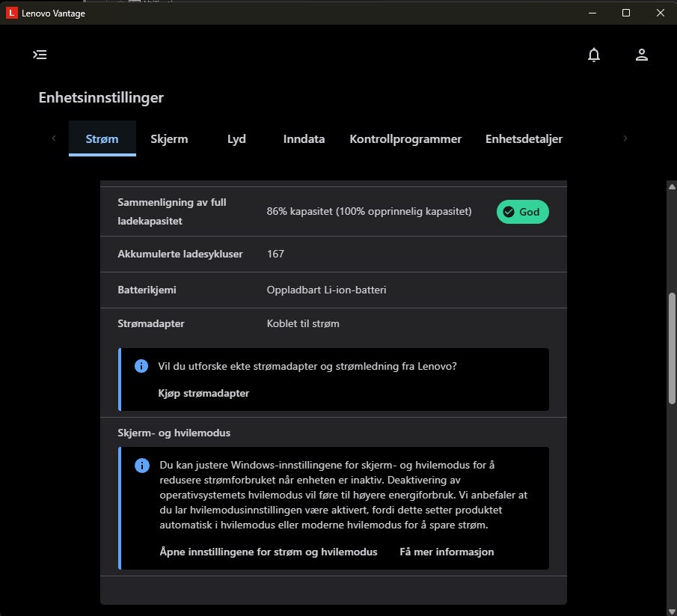Click the Oppladbart Li-ion-batteri value
The image size is (677, 616).
click(326, 290)
